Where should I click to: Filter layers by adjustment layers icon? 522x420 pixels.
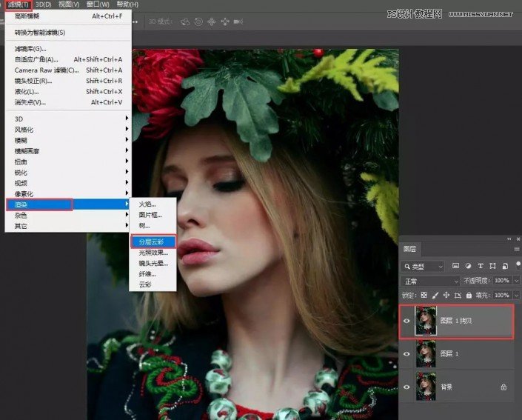click(468, 266)
